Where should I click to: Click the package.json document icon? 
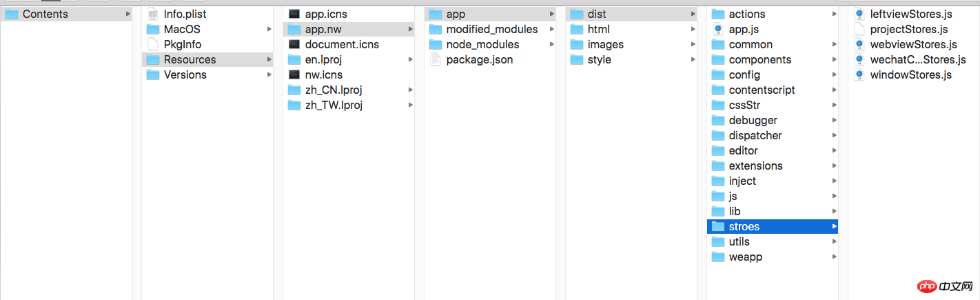coord(435,59)
